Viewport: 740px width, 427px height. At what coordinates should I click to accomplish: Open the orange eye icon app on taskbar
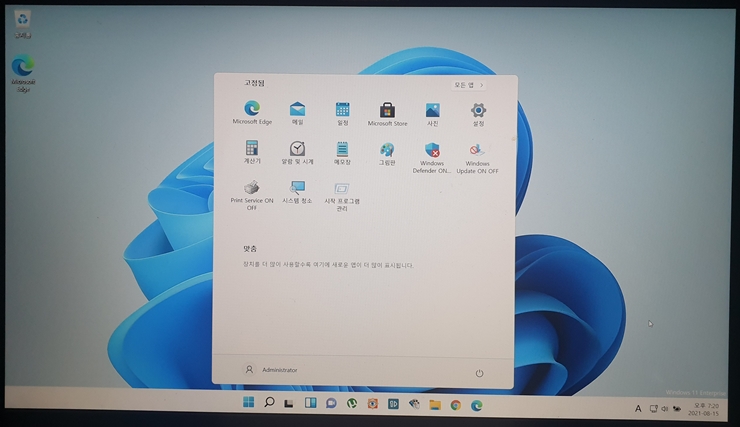point(372,404)
